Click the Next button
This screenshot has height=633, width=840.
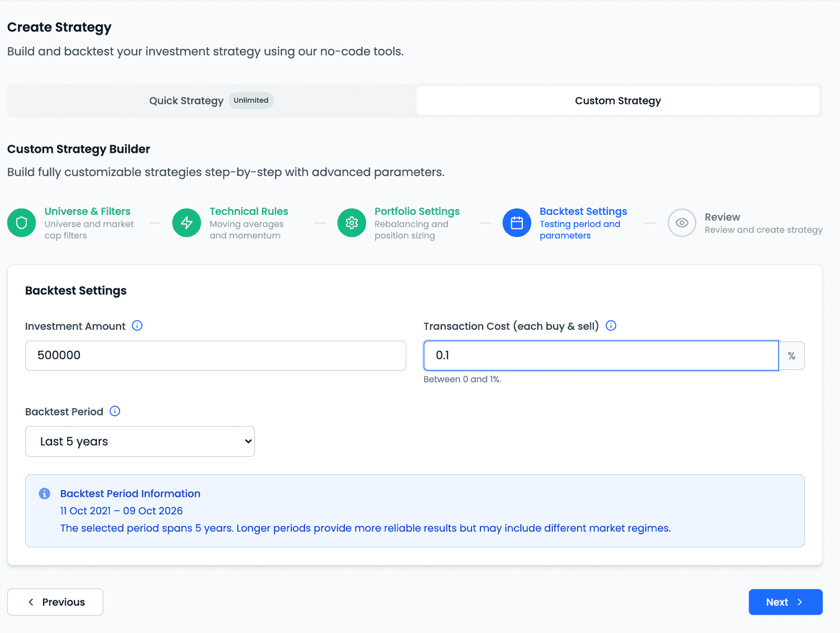[x=785, y=602]
